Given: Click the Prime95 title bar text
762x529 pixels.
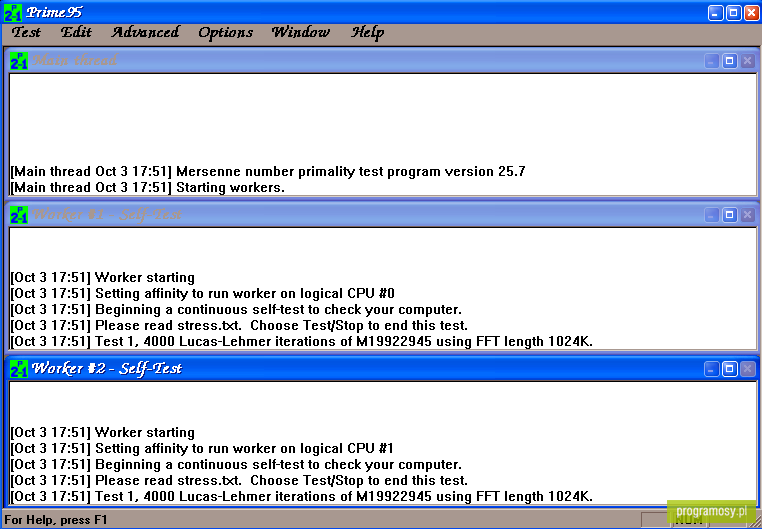Looking at the screenshot, I should click(x=54, y=13).
